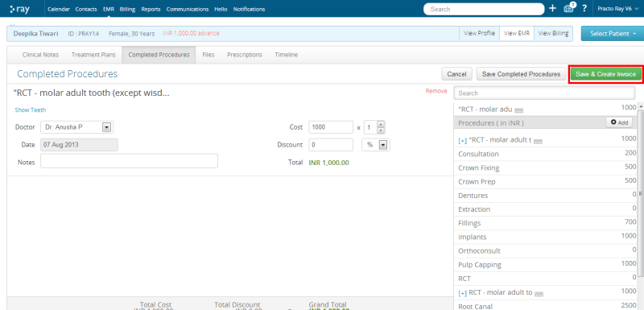Switch to Treatment Plans tab
This screenshot has width=644, height=310.
tap(93, 55)
